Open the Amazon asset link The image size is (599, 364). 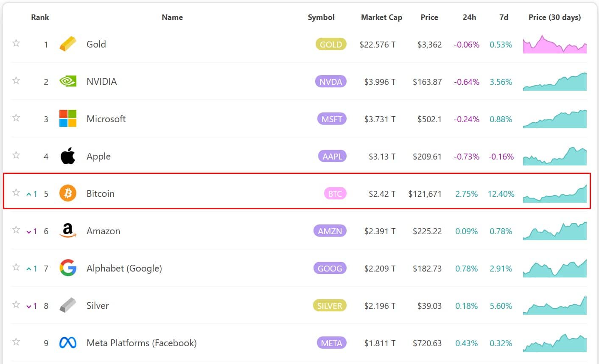tap(104, 231)
